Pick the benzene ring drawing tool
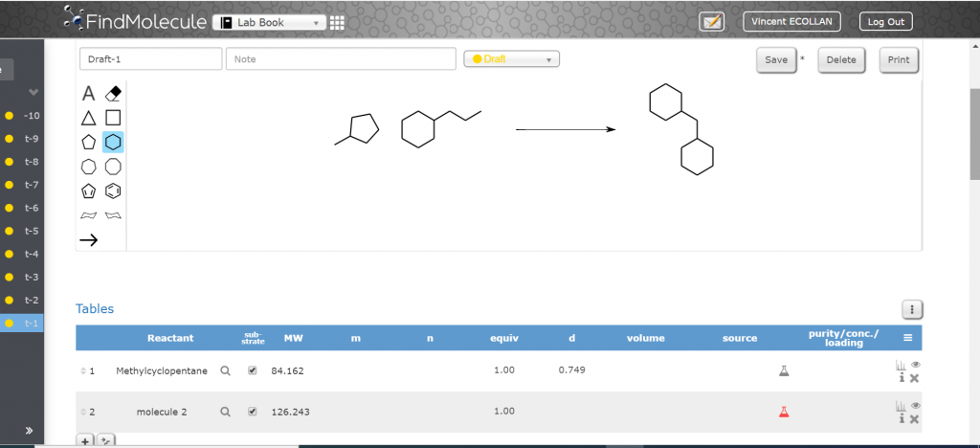980x448 pixels. 113,190
